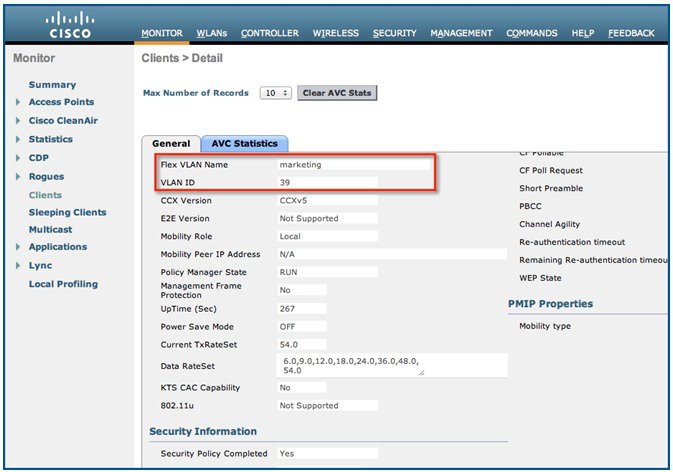The height and width of the screenshot is (472, 673).
Task: Switch to the General tab
Action: [171, 143]
